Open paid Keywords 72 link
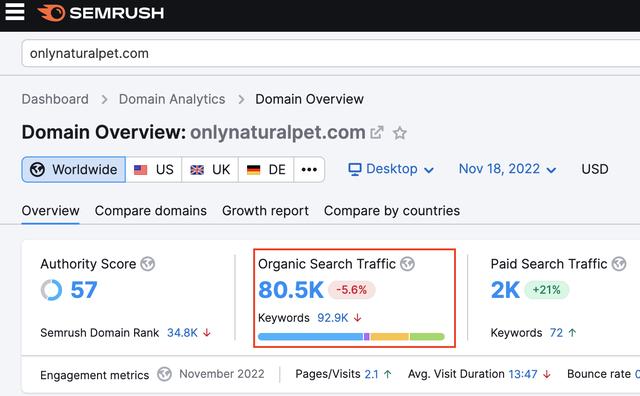640x396 pixels. click(x=556, y=333)
